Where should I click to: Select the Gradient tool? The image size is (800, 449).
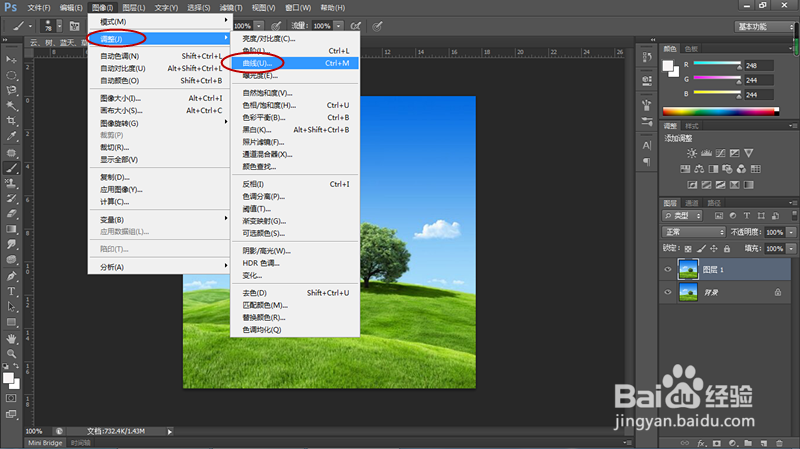(11, 229)
